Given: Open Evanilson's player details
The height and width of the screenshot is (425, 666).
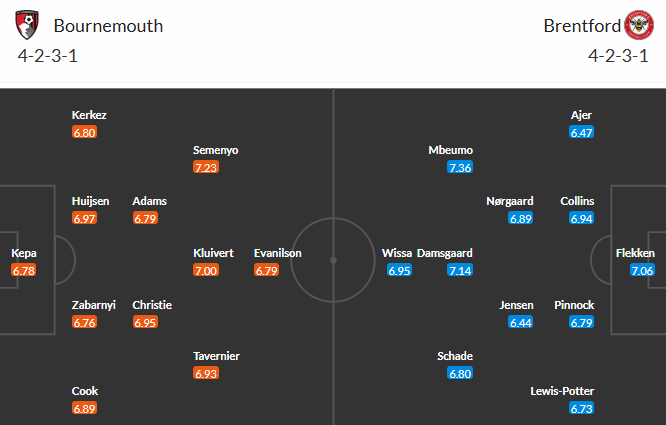Looking at the screenshot, I should pos(278,254).
